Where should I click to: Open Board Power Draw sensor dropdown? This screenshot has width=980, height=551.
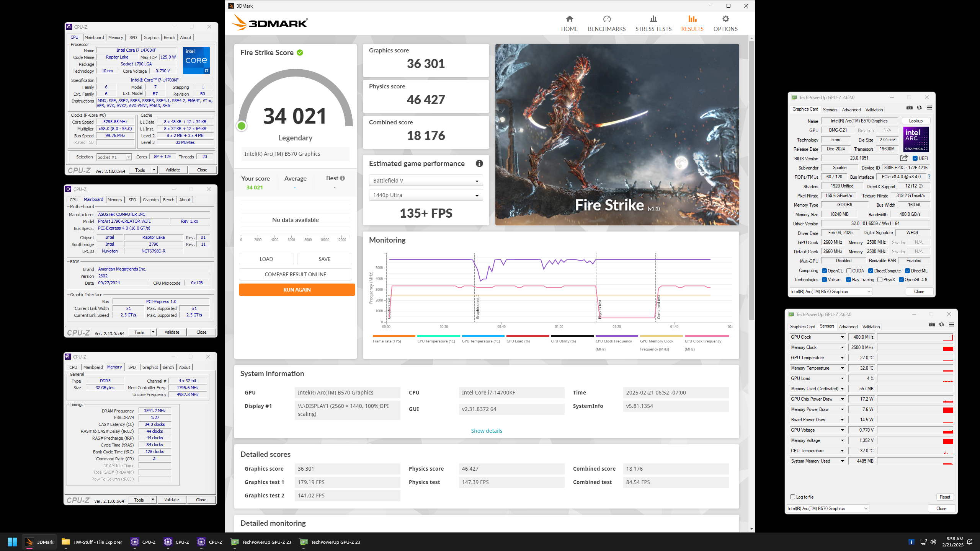coord(842,420)
